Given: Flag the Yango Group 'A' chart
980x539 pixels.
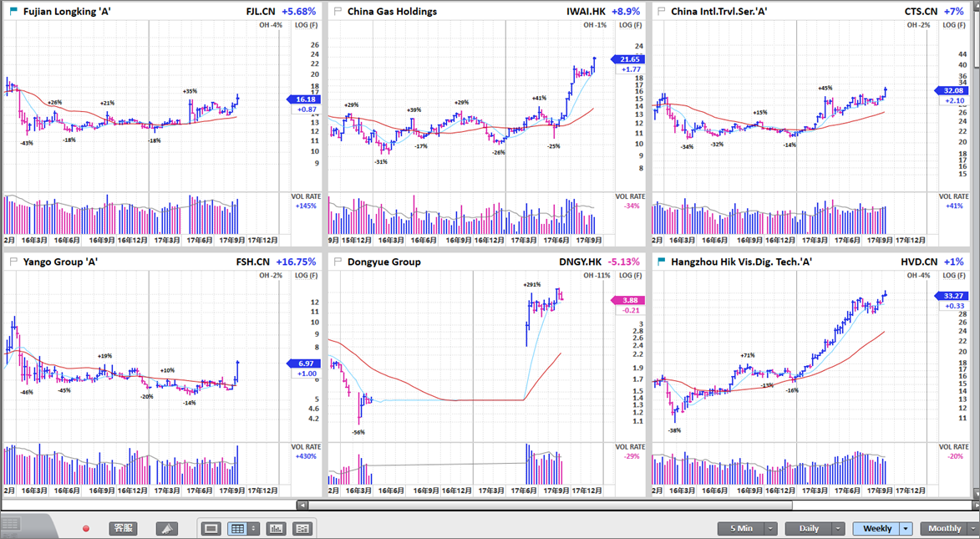Looking at the screenshot, I should [x=13, y=262].
